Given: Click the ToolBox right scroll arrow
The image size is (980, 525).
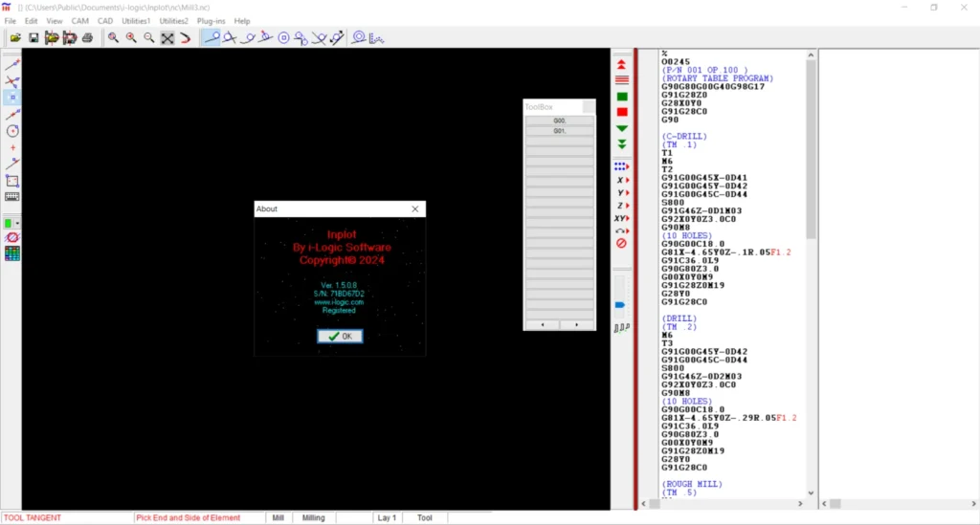Looking at the screenshot, I should [x=576, y=324].
